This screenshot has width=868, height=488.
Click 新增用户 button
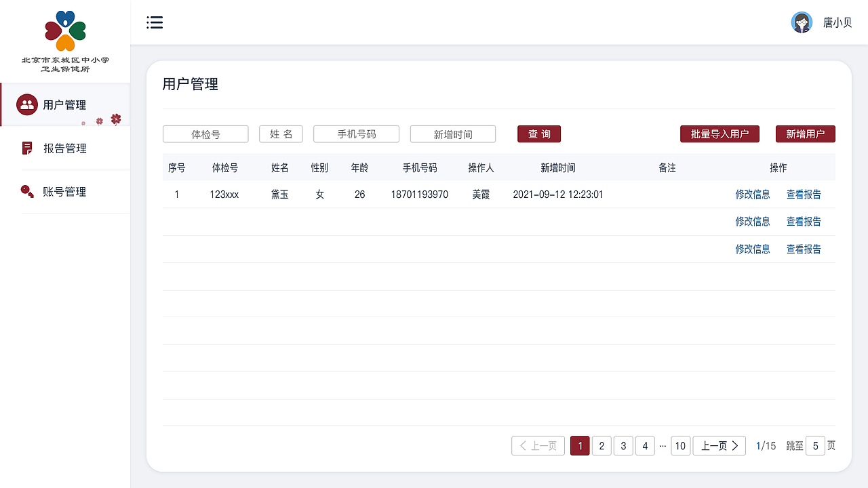[806, 134]
